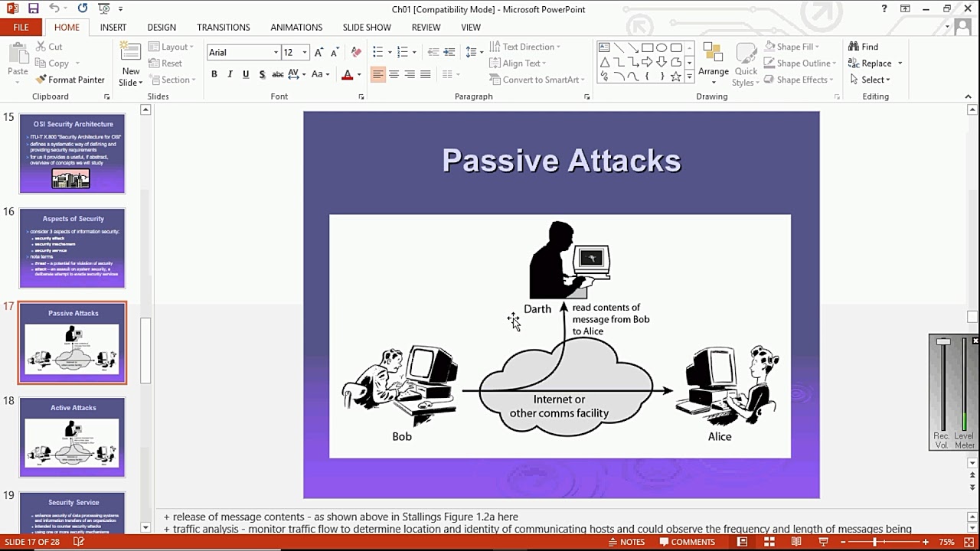
Task: Toggle Center paragraph alignment
Action: [x=394, y=74]
